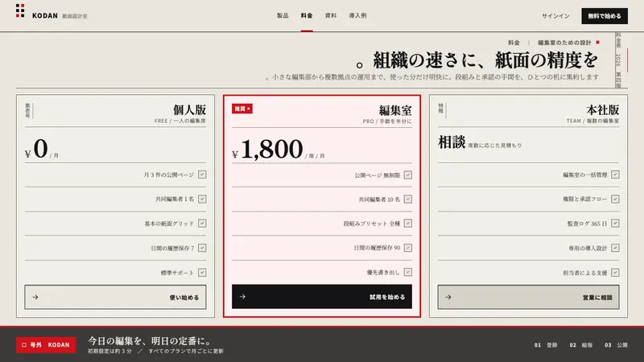Click the 使い始める button on 個人版

(115, 297)
